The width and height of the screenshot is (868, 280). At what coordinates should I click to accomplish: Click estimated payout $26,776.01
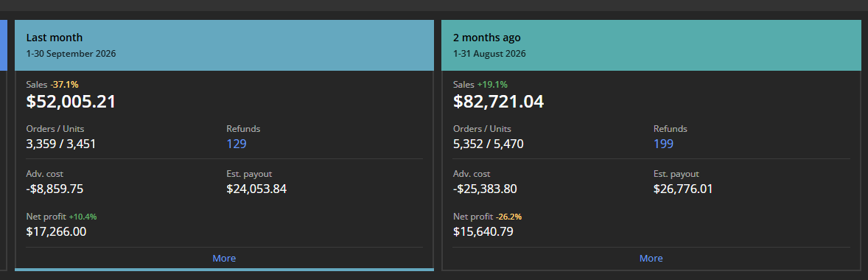683,189
